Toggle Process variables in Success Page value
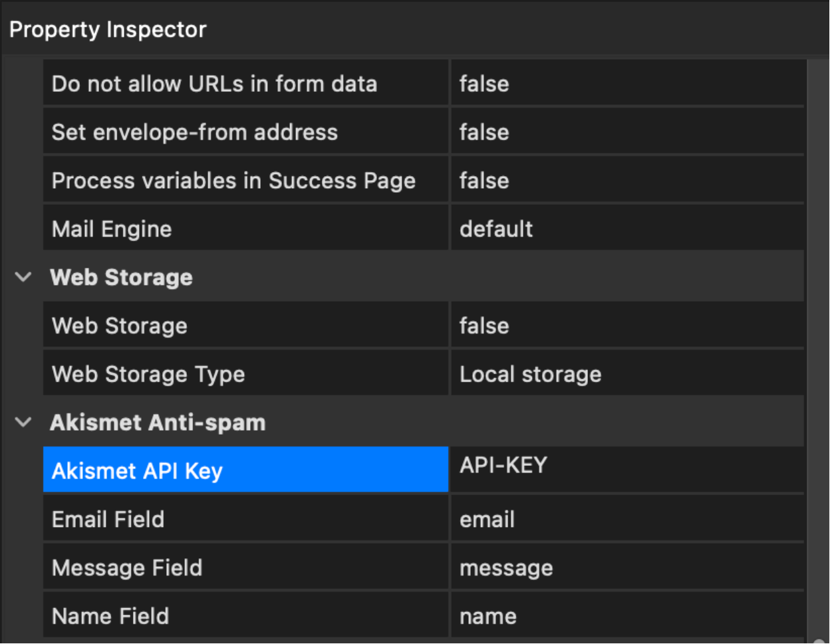 click(x=626, y=181)
